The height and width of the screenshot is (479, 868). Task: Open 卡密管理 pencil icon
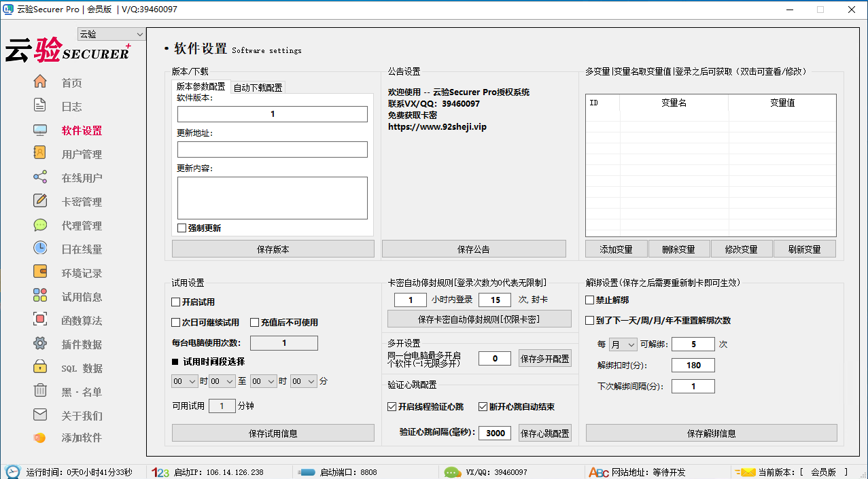tap(40, 201)
